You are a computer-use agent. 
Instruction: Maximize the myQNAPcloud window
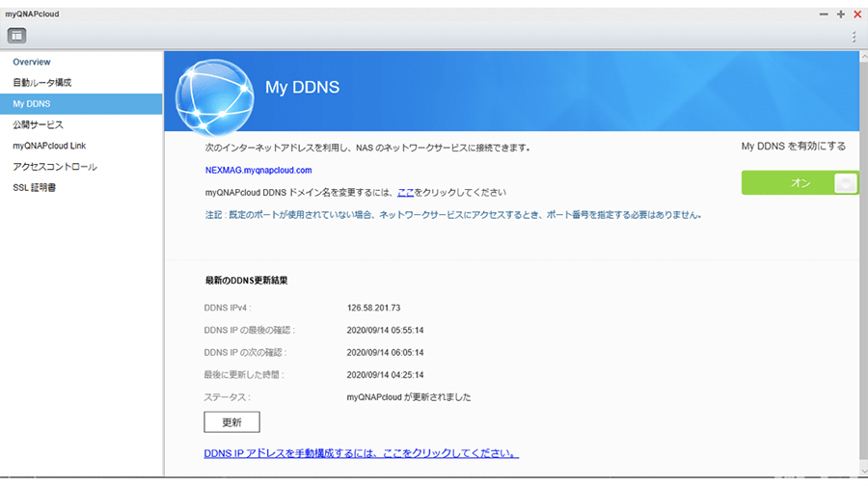[x=840, y=14]
